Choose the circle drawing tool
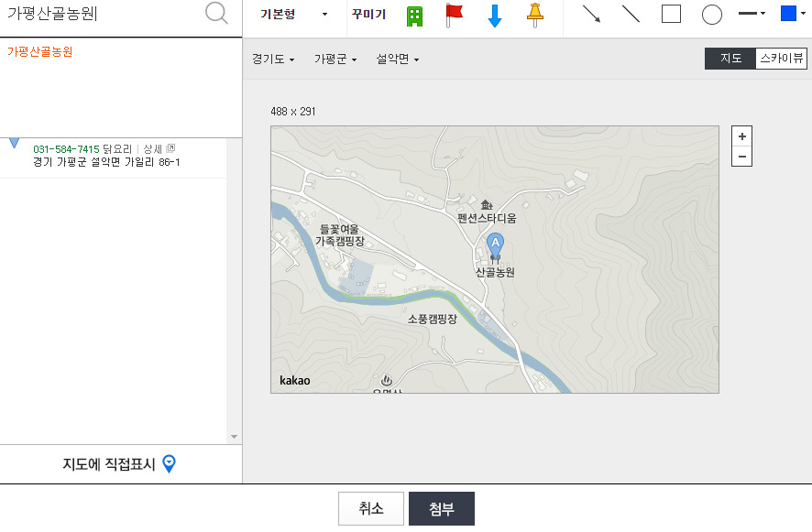Image resolution: width=812 pixels, height=532 pixels. pos(711,15)
